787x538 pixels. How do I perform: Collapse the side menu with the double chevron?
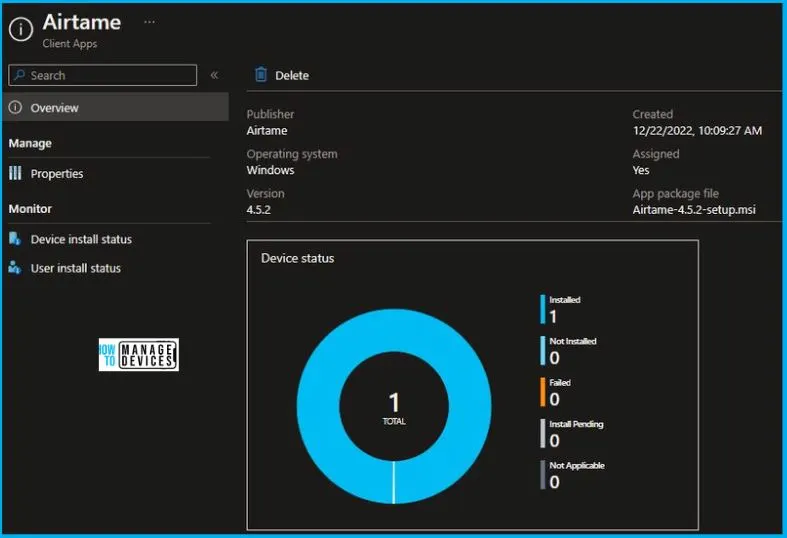tap(214, 75)
